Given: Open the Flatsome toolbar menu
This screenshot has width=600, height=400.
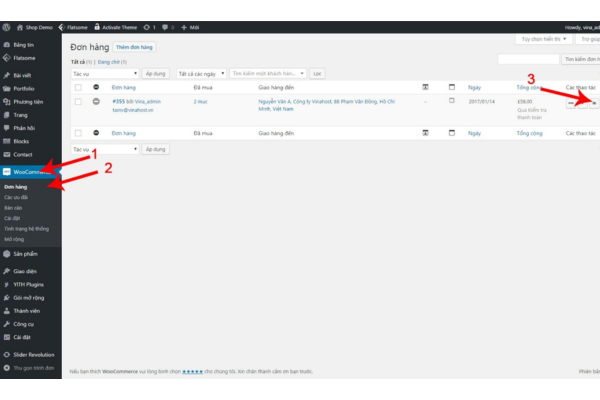Looking at the screenshot, I should tap(73, 27).
